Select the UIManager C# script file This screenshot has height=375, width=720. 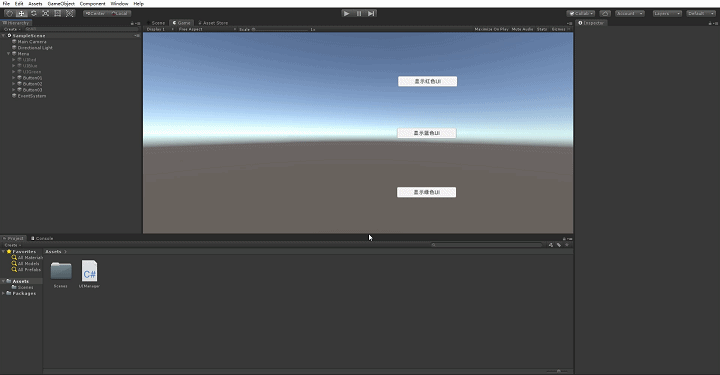click(x=89, y=271)
